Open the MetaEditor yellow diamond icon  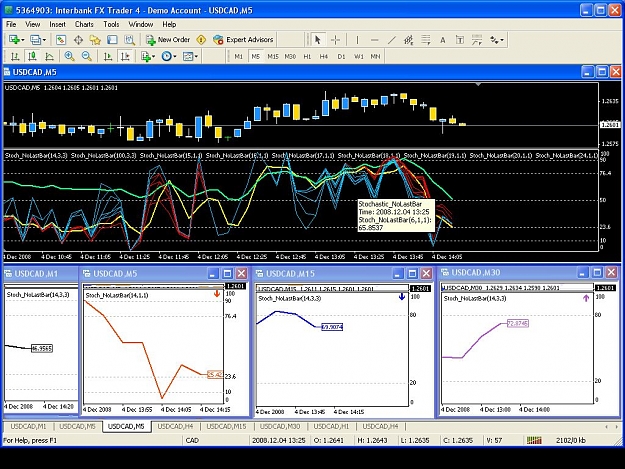[201, 39]
